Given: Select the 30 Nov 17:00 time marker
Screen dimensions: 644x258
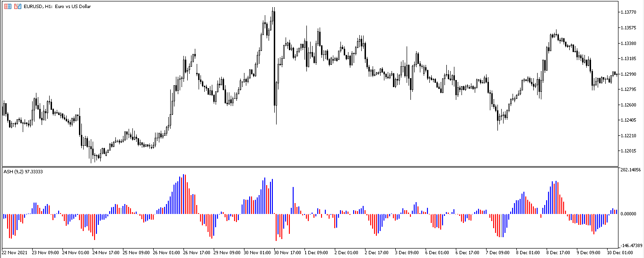Looking at the screenshot, I should (287, 253).
